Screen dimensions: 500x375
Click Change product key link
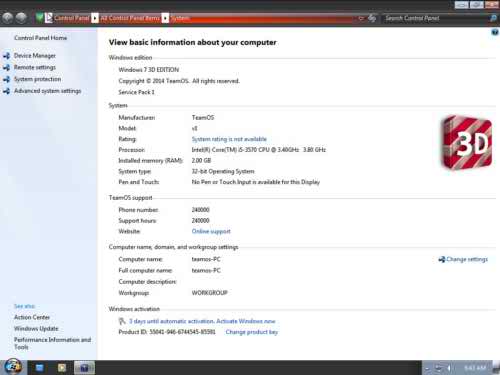[252, 332]
